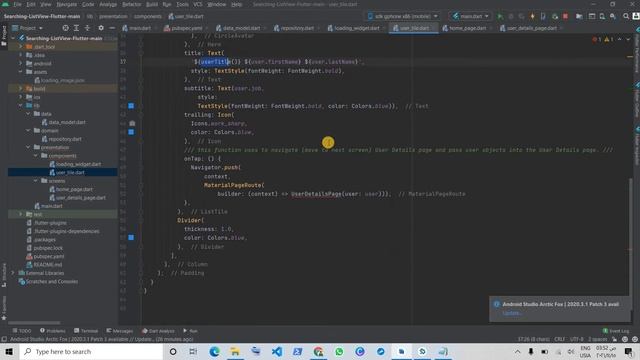The width and height of the screenshot is (640, 360).
Task: Expand the android folder
Action: click(x=21, y=63)
